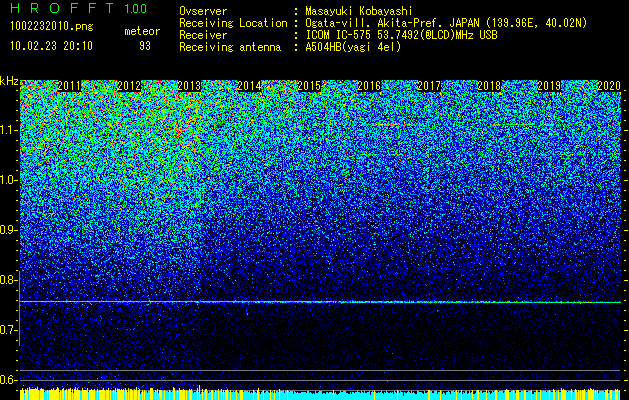Click the kHz axis unit label

(9, 81)
